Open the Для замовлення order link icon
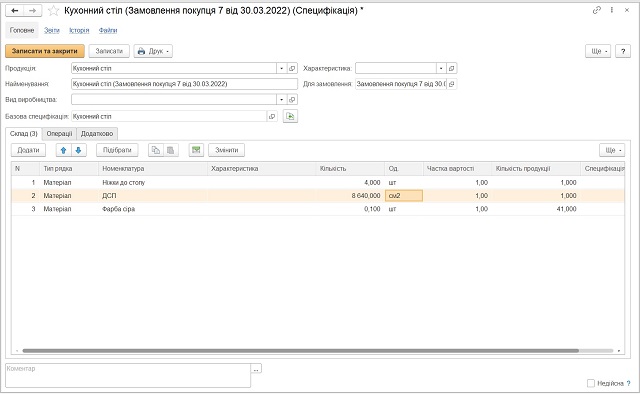Image resolution: width=640 pixels, height=394 pixels. [x=451, y=84]
